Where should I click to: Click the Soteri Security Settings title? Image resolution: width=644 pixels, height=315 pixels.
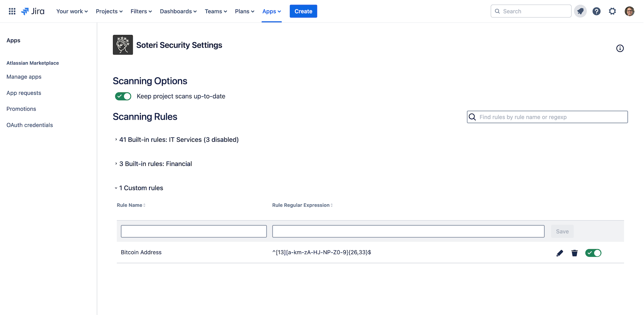pyautogui.click(x=179, y=45)
